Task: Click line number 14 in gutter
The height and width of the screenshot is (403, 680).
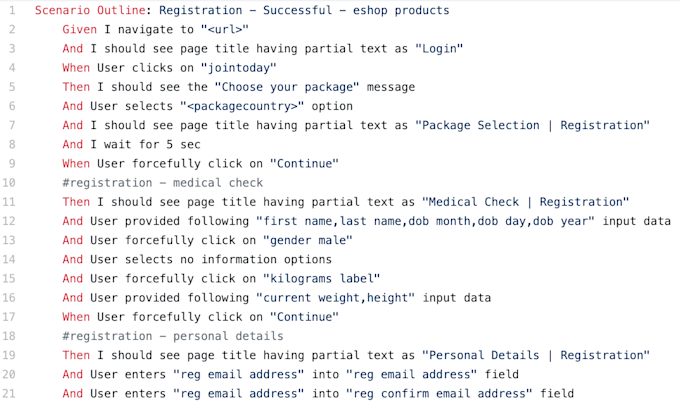Action: [9, 259]
